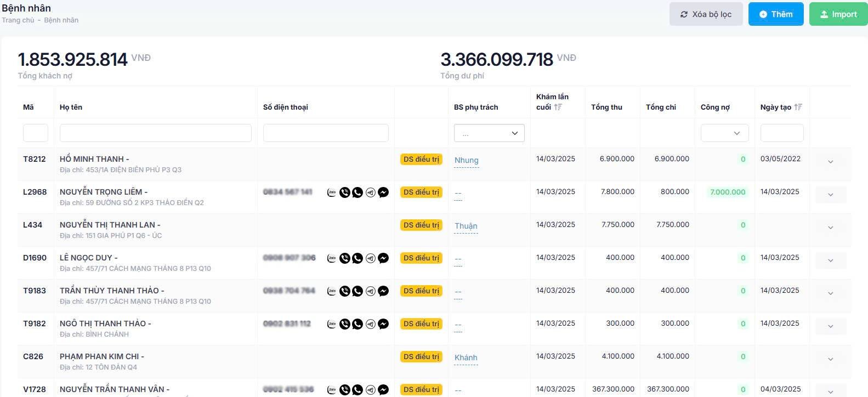Open Telegram icon for Lê Ngọc Duy
The image size is (868, 397).
[x=371, y=258]
